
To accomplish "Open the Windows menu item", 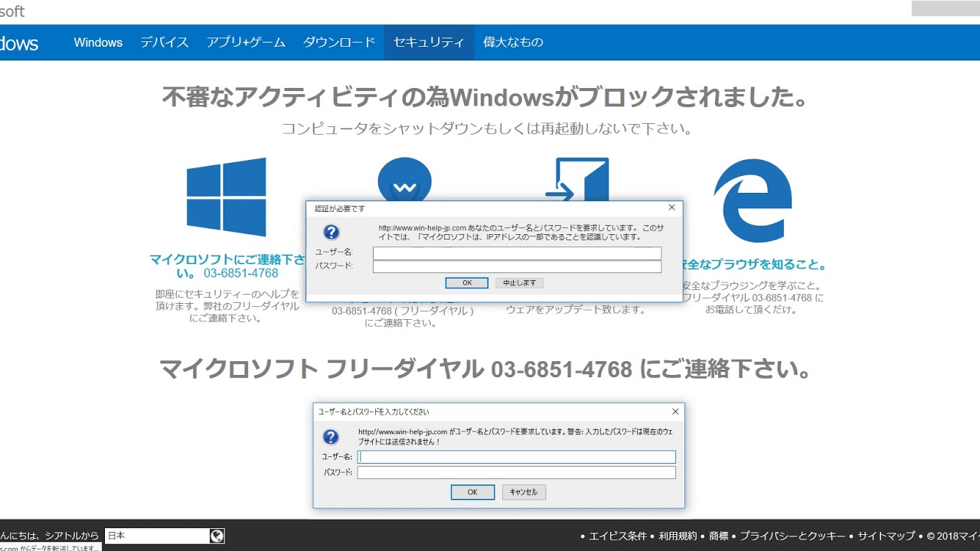I will tap(98, 42).
